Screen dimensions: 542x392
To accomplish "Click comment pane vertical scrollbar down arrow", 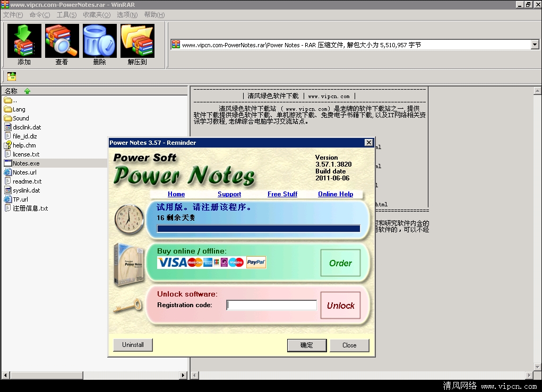I will [x=537, y=367].
